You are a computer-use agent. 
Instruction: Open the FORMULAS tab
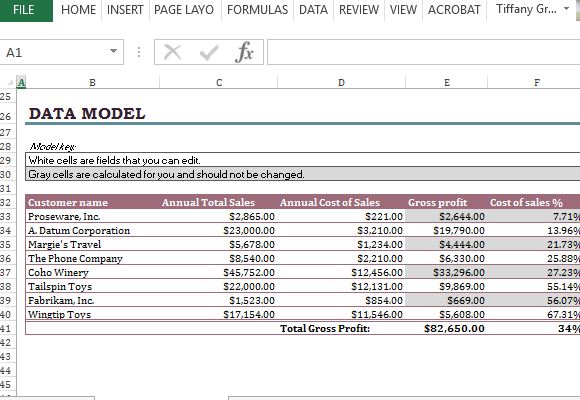(257, 10)
